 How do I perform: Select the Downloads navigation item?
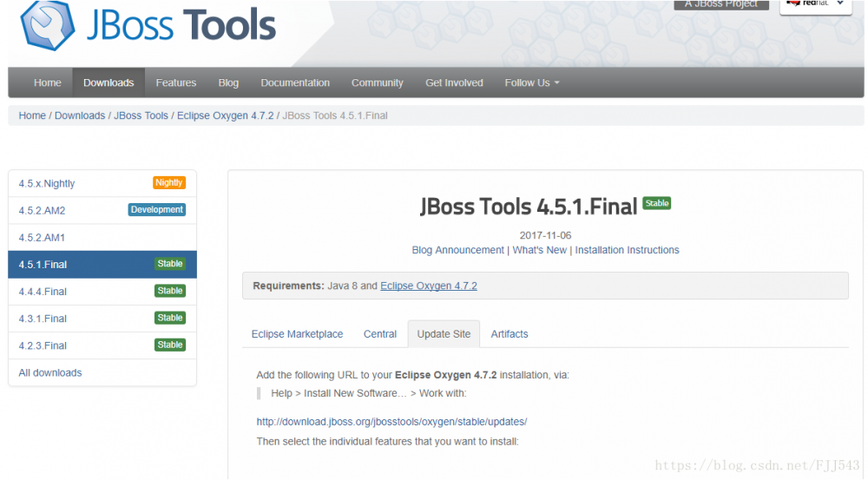108,82
